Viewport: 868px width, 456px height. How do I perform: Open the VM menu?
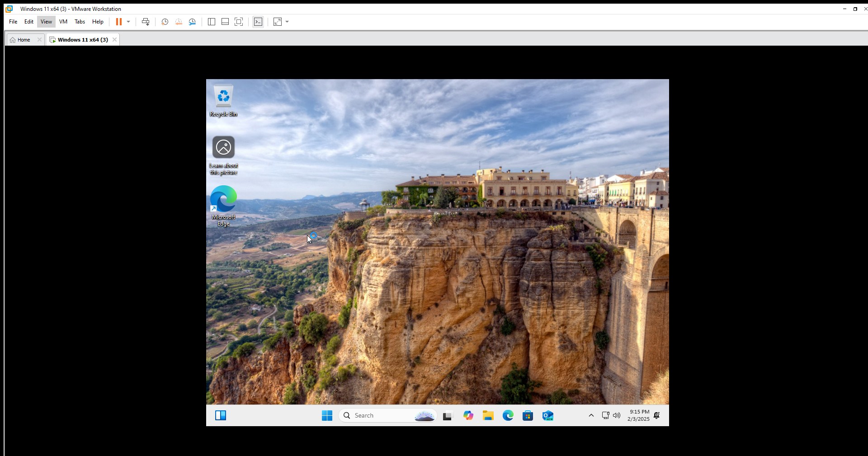click(63, 22)
